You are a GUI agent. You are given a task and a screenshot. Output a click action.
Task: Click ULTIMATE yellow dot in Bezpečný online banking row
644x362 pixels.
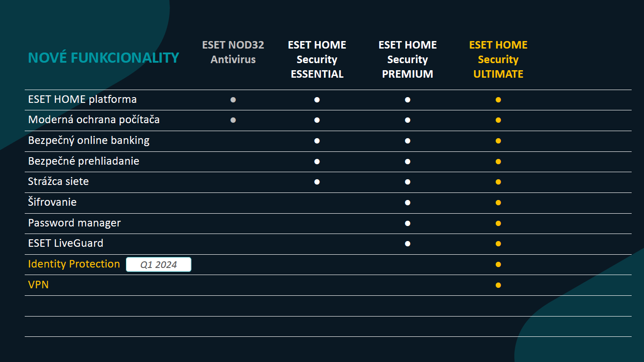[498, 141]
